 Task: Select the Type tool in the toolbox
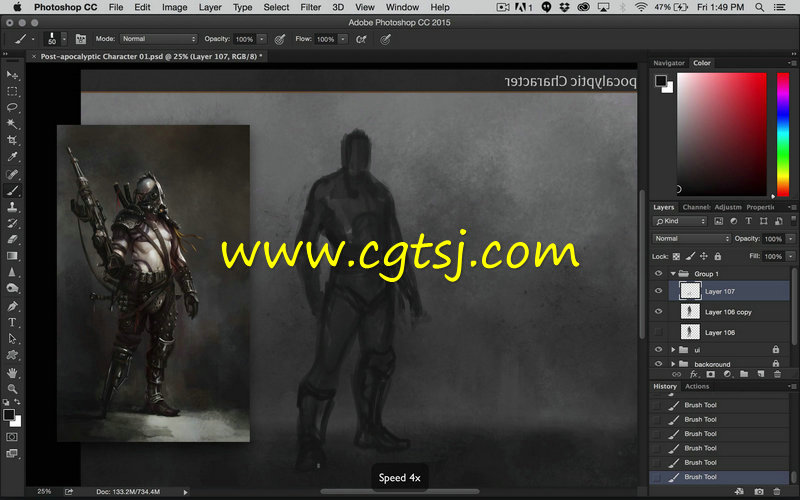point(12,322)
